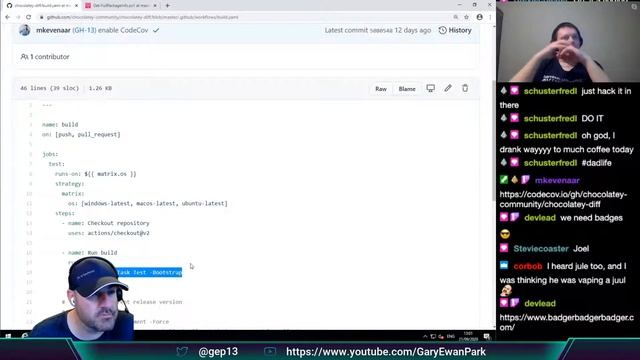The height and width of the screenshot is (360, 640).
Task: Go back using the browser back arrow
Action: tap(8, 17)
